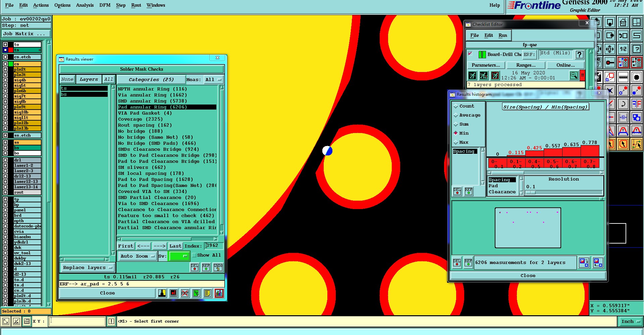Viewport: 644px width, 335px height.
Task: Select the Coverage (2325) category row
Action: (x=167, y=119)
